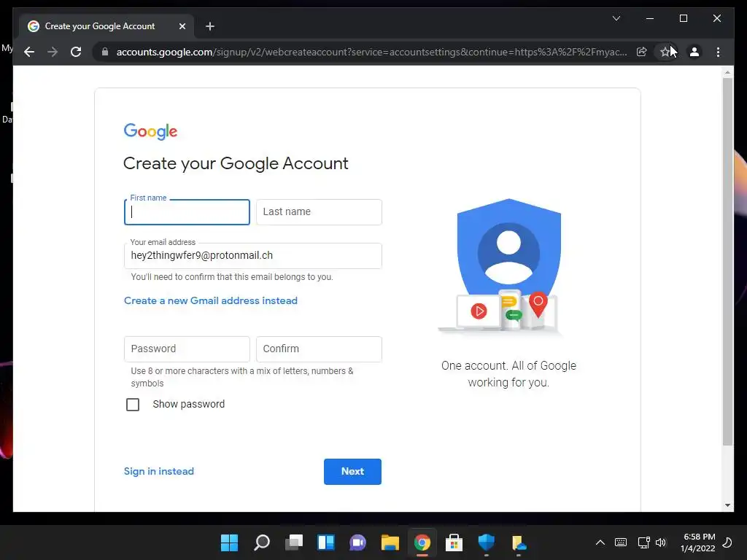
Task: Click the "Create your Google Account" heading
Action: 236,163
